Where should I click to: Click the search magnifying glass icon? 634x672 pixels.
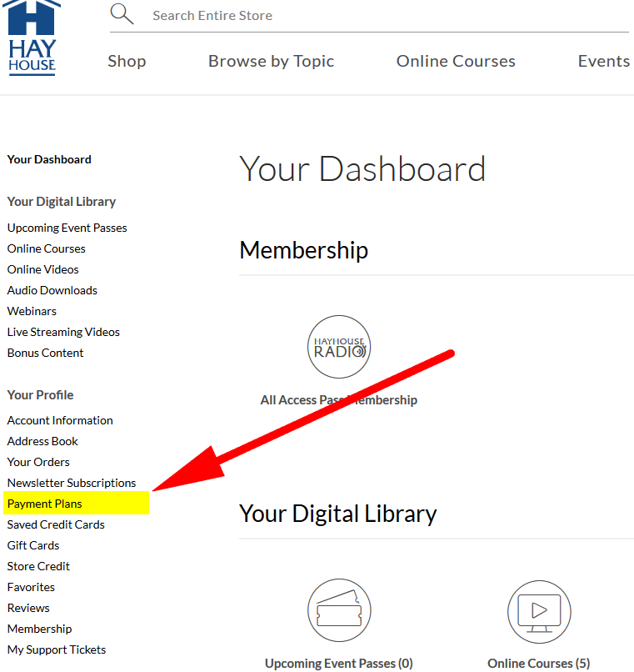122,14
